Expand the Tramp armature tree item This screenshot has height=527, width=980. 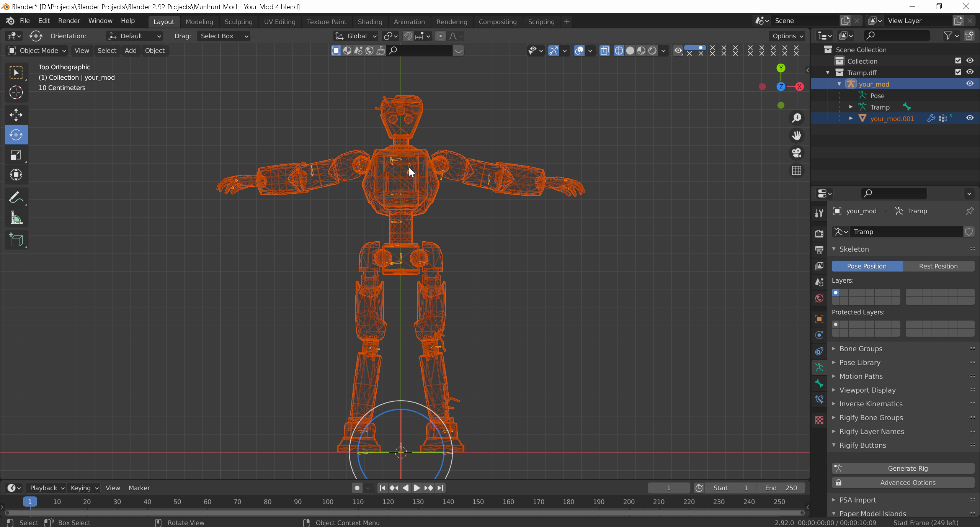pos(851,107)
